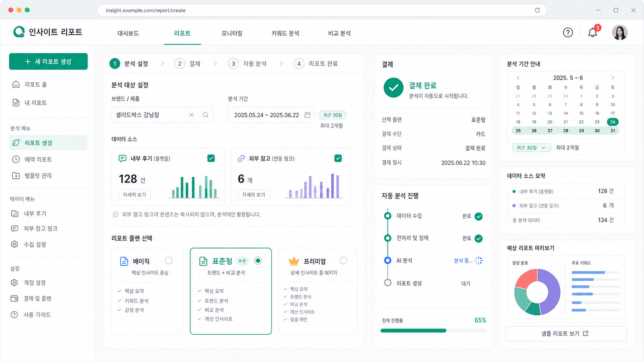This screenshot has height=362, width=644.
Task: Open the calendar icon in 분석 기간 field
Action: [x=307, y=115]
